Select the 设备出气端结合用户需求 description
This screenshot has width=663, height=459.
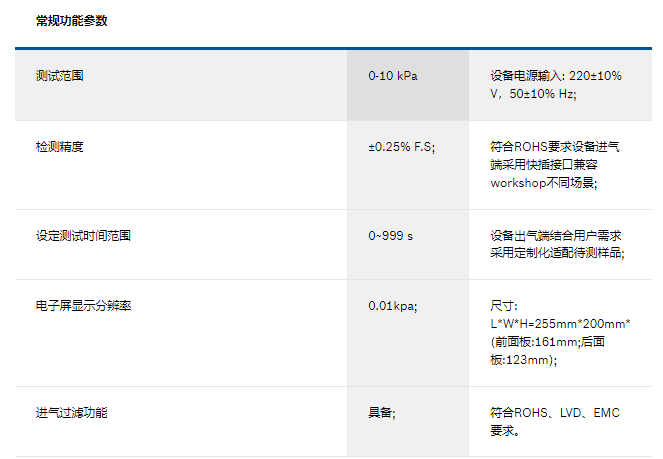pos(557,236)
